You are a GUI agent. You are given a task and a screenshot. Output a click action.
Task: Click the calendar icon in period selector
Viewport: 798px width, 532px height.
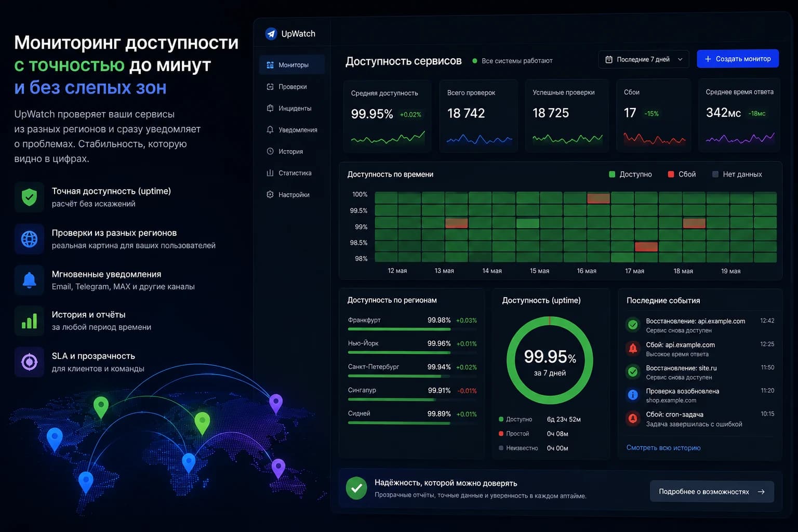[x=609, y=59]
